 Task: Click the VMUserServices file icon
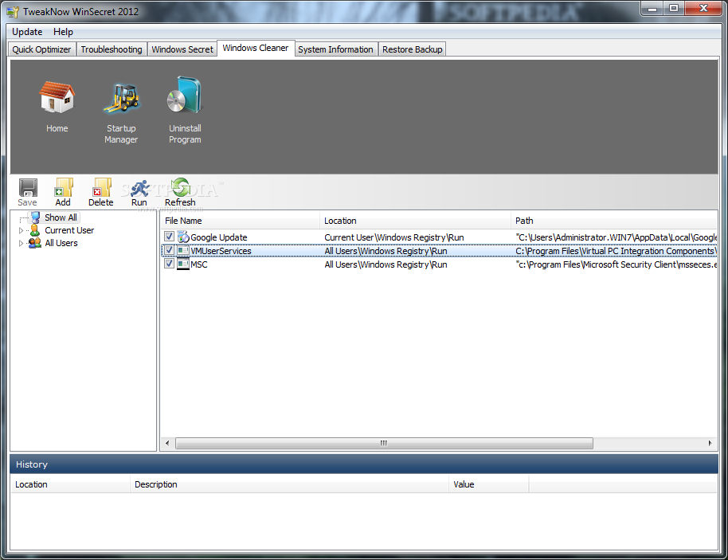coord(183,251)
